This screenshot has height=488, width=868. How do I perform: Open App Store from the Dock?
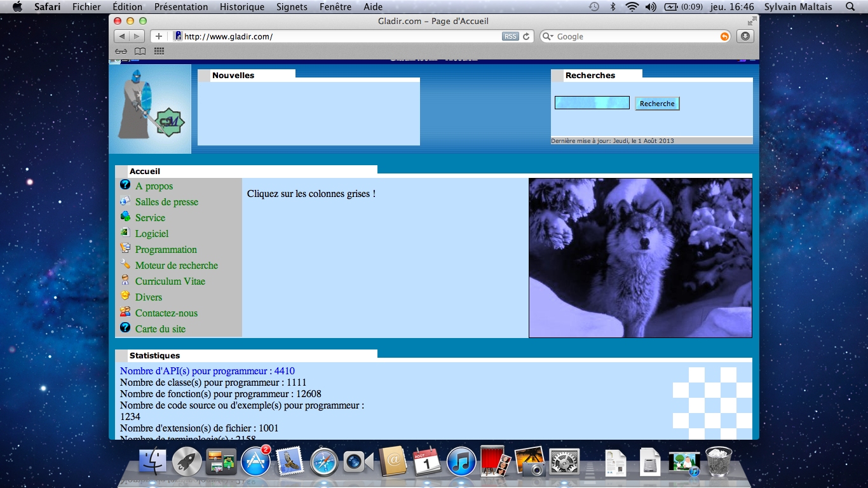255,461
